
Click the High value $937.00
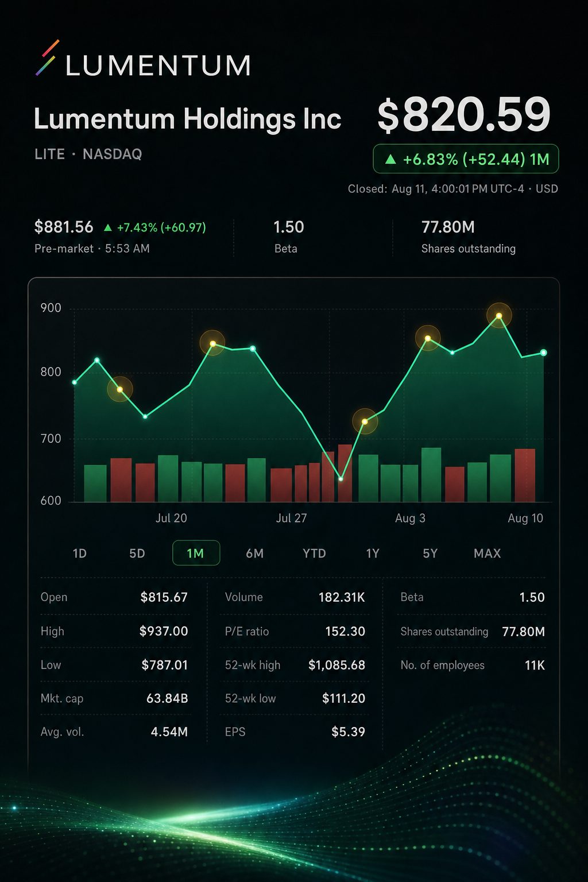pyautogui.click(x=164, y=631)
